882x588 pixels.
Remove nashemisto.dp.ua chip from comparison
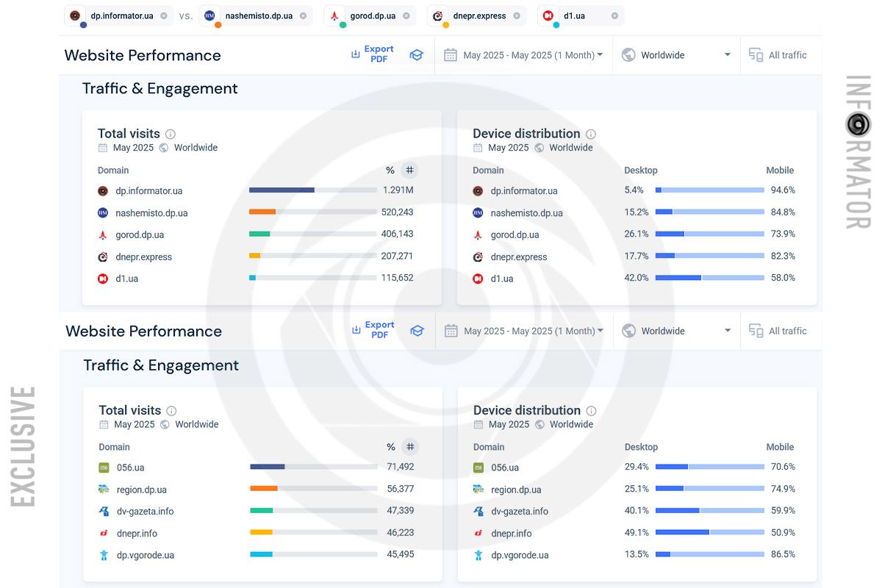pos(302,15)
